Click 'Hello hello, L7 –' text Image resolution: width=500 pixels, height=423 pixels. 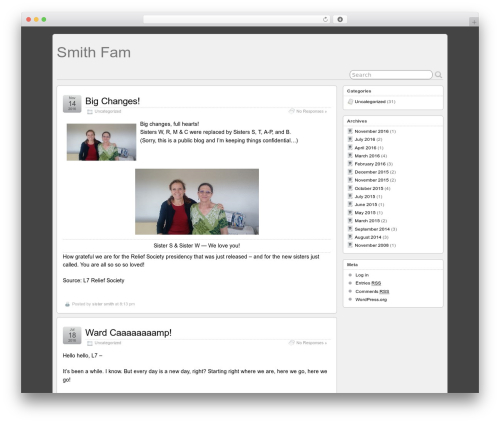point(82,356)
